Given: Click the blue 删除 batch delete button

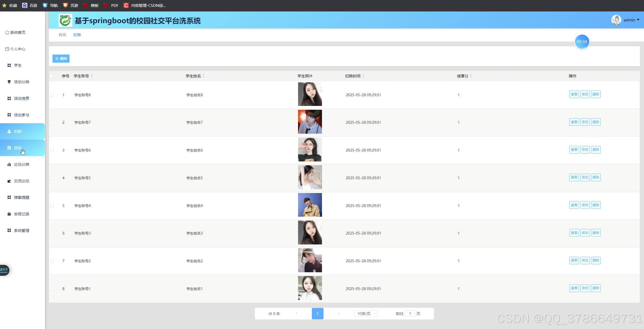Looking at the screenshot, I should pos(61,59).
